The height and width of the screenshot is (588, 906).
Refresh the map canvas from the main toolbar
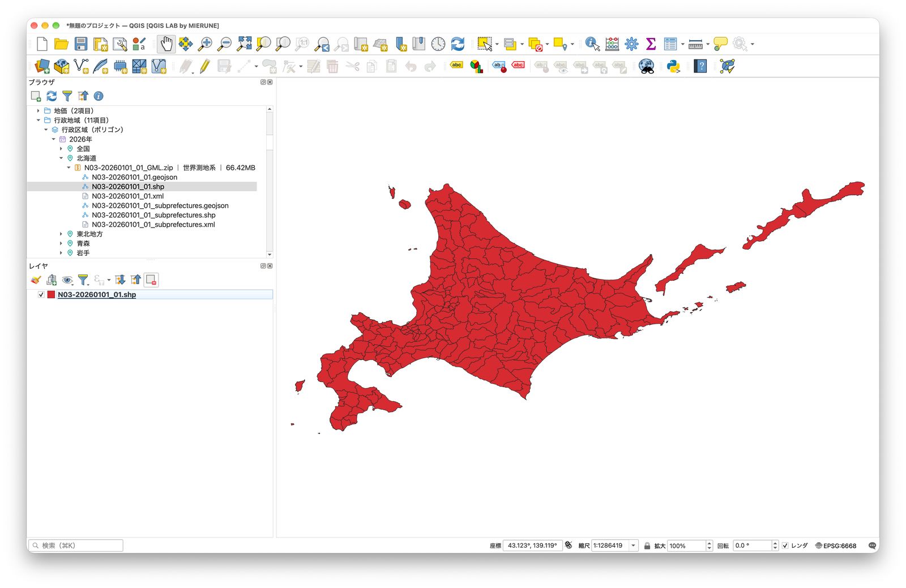pos(458,44)
